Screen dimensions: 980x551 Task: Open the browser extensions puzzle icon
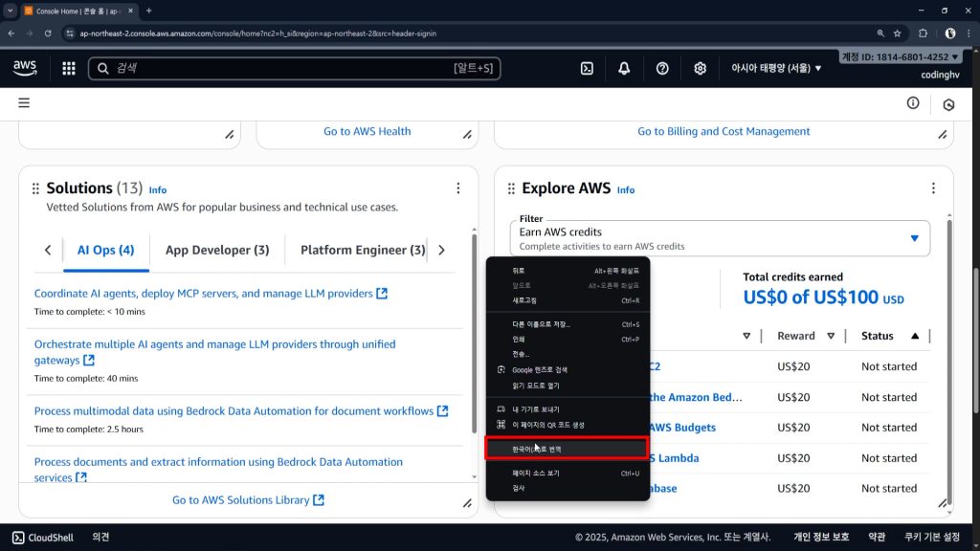(x=924, y=33)
